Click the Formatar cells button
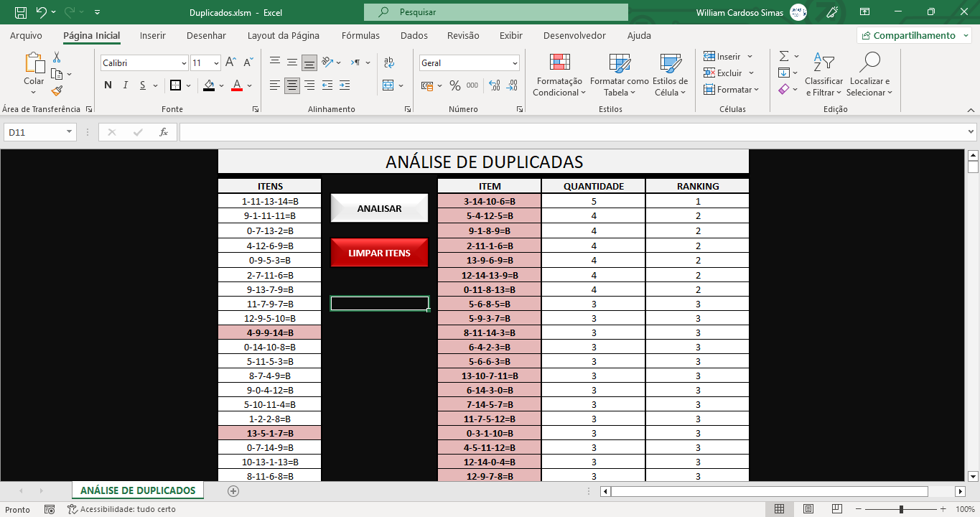 (731, 90)
